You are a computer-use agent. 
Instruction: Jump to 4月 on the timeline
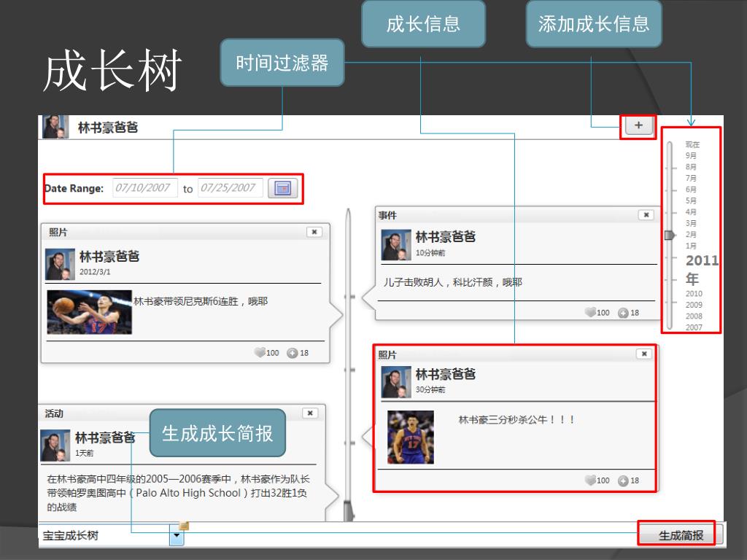coord(691,212)
